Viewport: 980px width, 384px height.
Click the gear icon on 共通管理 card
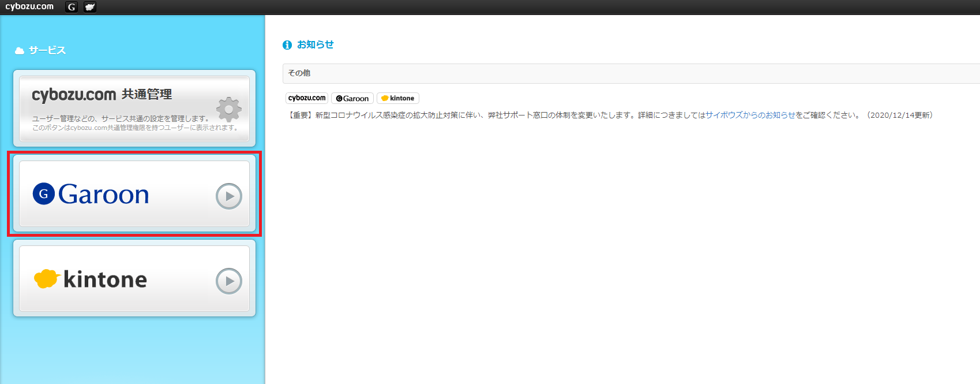228,109
